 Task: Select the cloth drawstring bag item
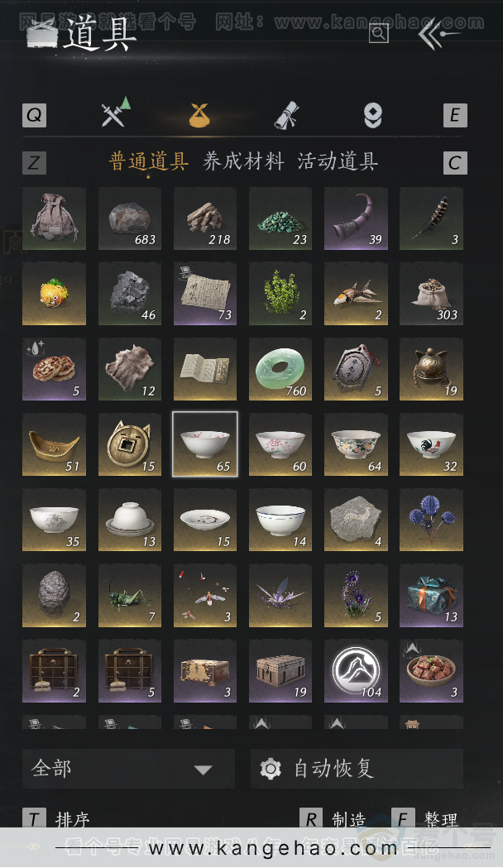click(x=54, y=218)
